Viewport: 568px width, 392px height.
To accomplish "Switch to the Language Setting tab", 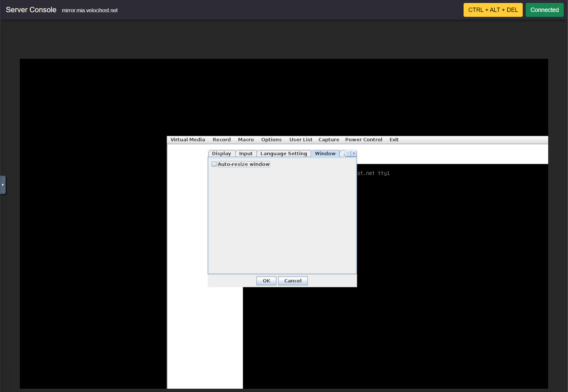I will [x=284, y=153].
